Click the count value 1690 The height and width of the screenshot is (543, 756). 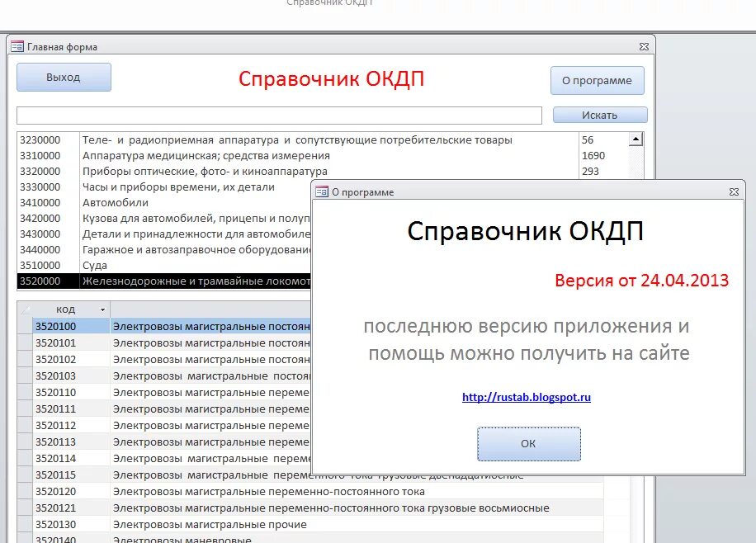point(593,156)
